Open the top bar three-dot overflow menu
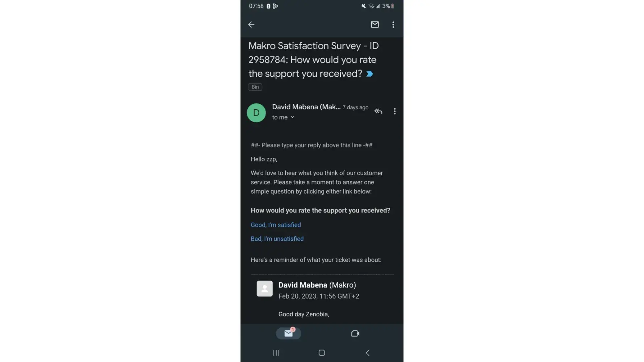Viewport: 644px width, 362px height. (x=393, y=25)
